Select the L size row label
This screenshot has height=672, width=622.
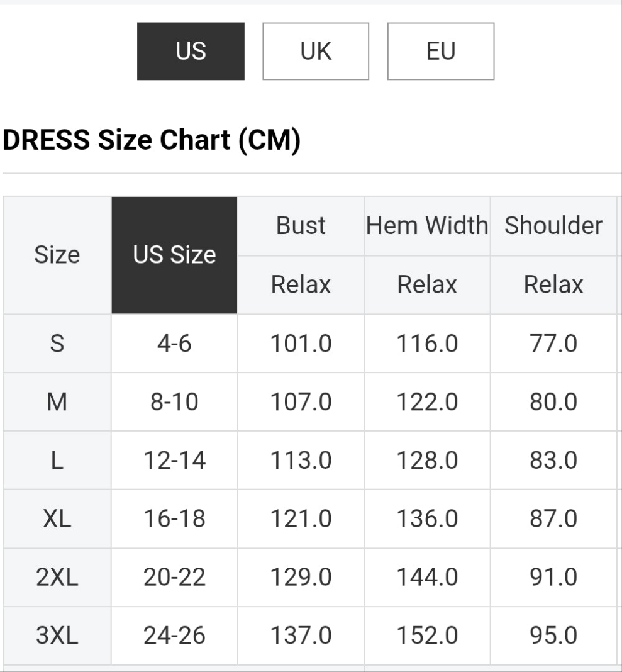(56, 460)
